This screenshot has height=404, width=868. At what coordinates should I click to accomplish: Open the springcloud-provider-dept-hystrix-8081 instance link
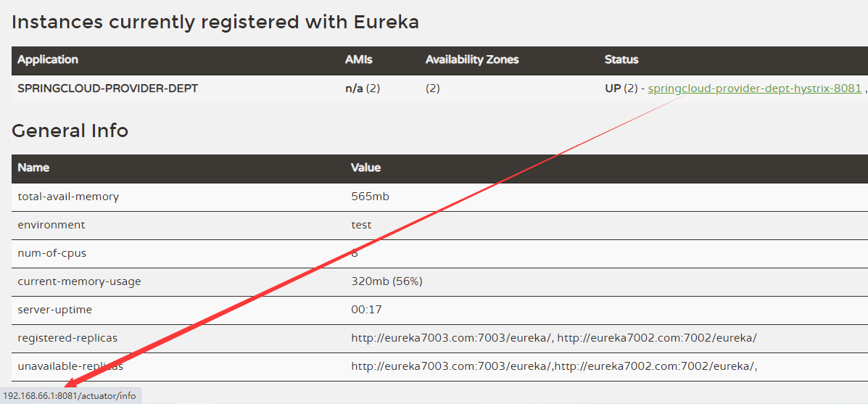click(x=755, y=88)
